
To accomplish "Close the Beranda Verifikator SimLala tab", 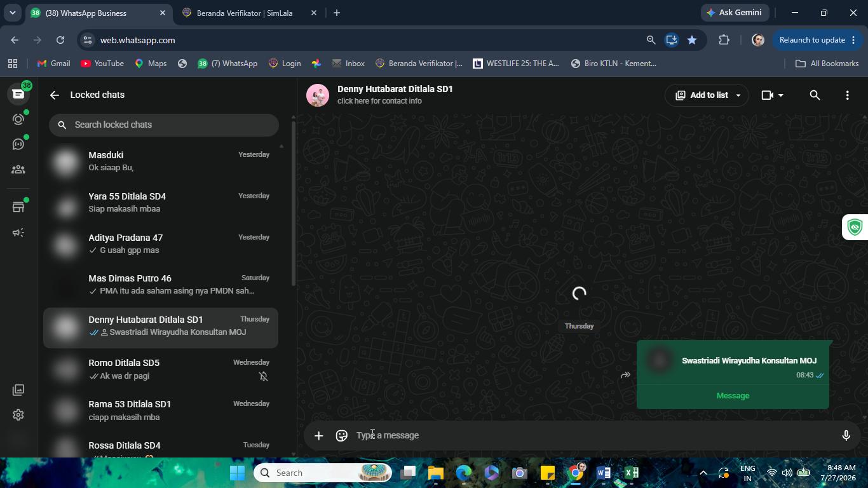I will pos(314,13).
